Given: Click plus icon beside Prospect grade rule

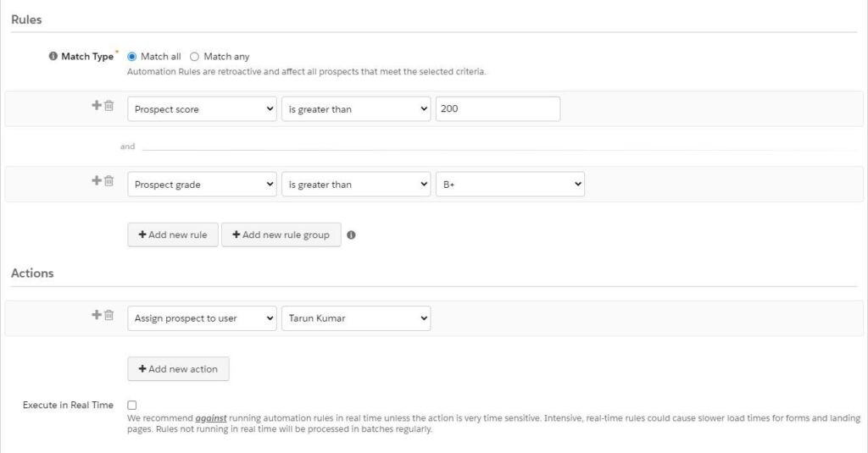Looking at the screenshot, I should [97, 180].
